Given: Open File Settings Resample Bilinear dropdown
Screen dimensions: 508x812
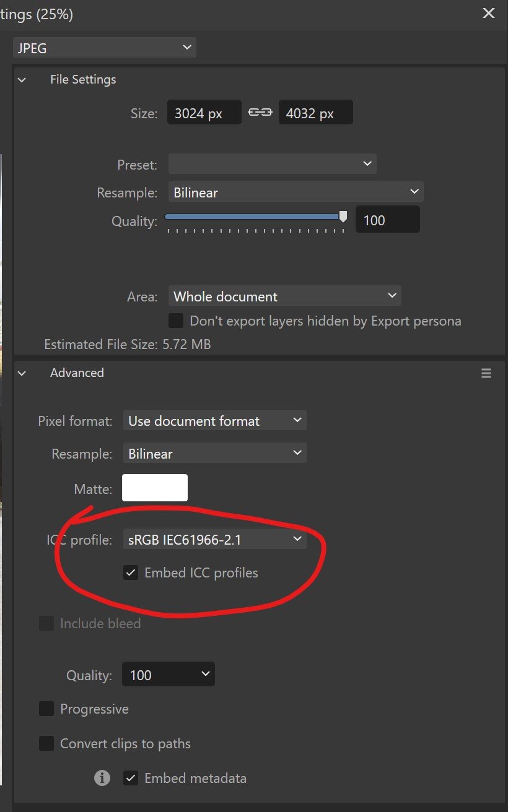Looking at the screenshot, I should point(296,192).
